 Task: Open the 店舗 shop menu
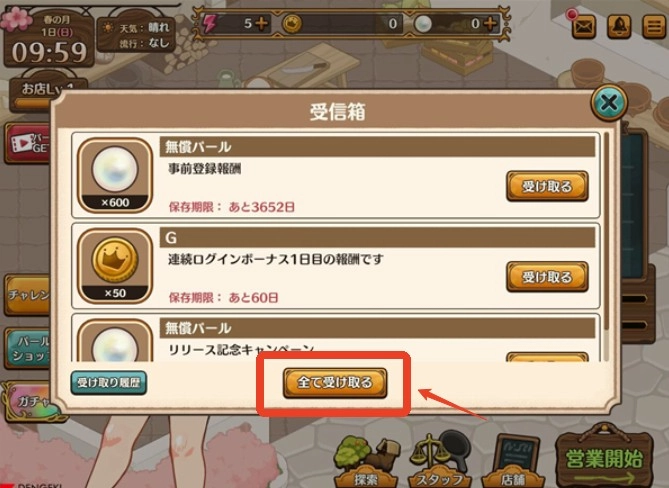pyautogui.click(x=514, y=462)
